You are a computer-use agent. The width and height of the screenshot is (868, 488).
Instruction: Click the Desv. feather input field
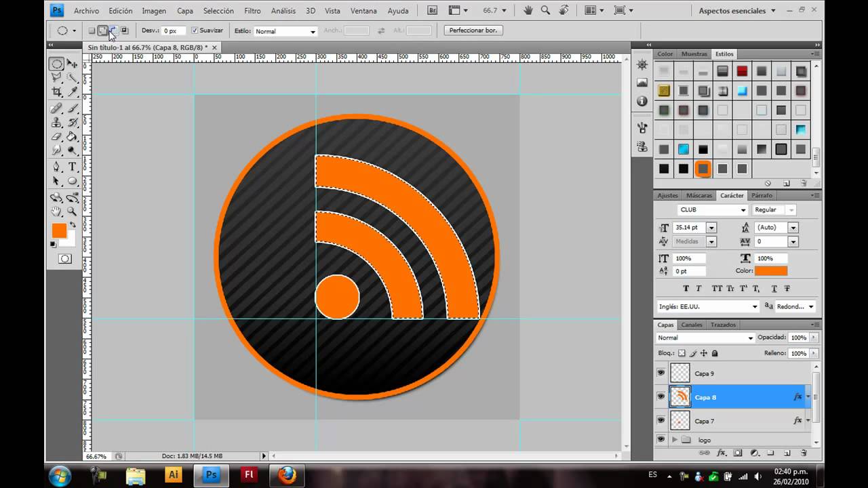172,30
